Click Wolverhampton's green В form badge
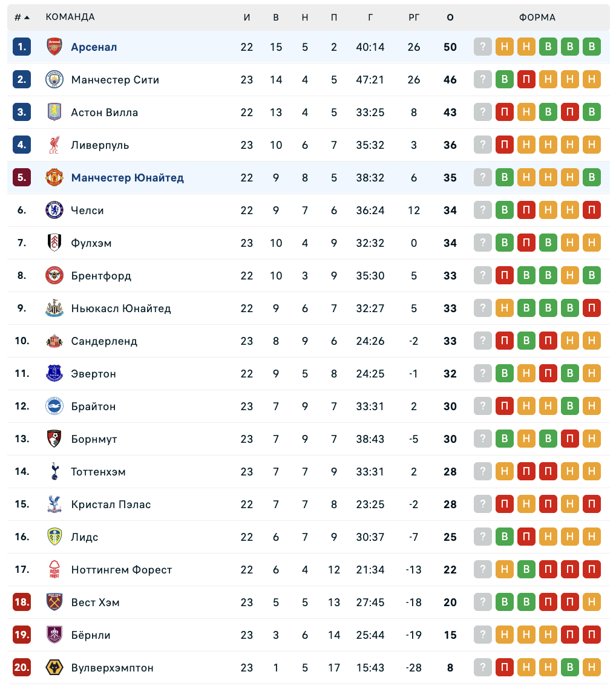This screenshot has height=686, width=616. click(570, 667)
